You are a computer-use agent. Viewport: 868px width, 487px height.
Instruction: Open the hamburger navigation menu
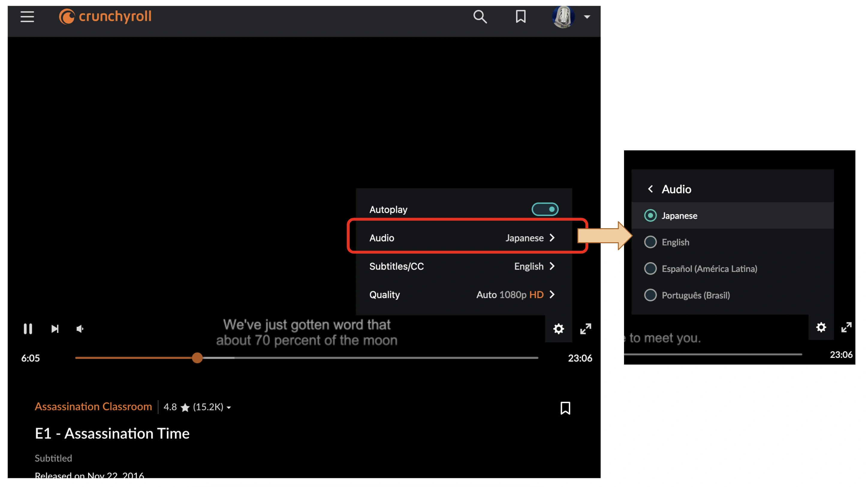click(27, 16)
